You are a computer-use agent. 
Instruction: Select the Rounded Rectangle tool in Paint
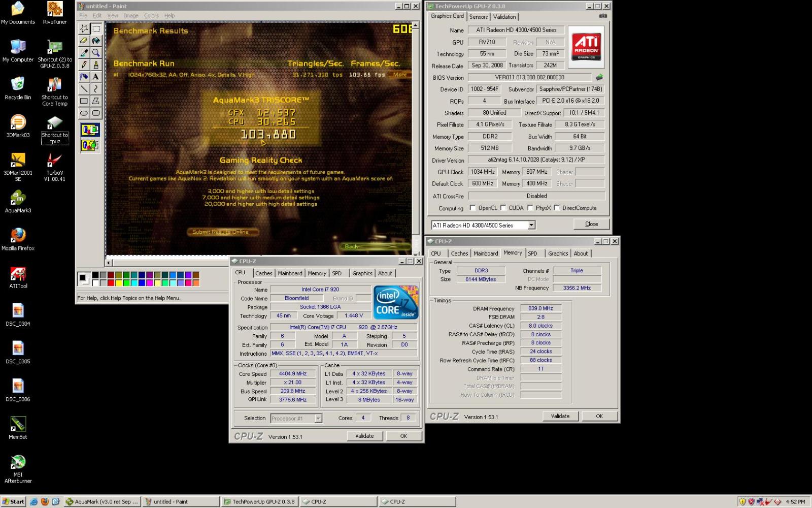pyautogui.click(x=96, y=113)
